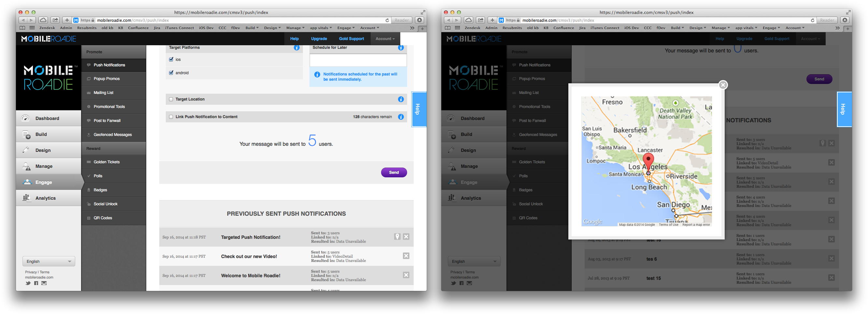Click Schedule for Later date field
This screenshot has height=314, width=868.
coord(358,61)
